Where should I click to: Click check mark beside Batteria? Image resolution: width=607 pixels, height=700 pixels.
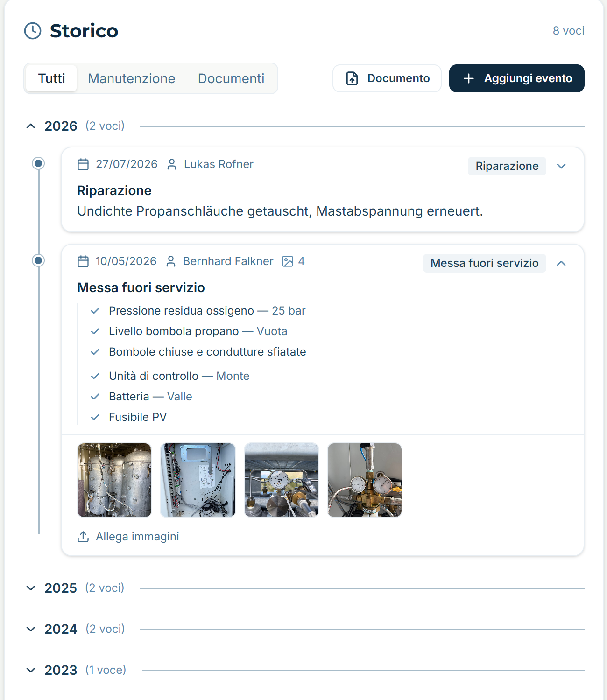(95, 397)
